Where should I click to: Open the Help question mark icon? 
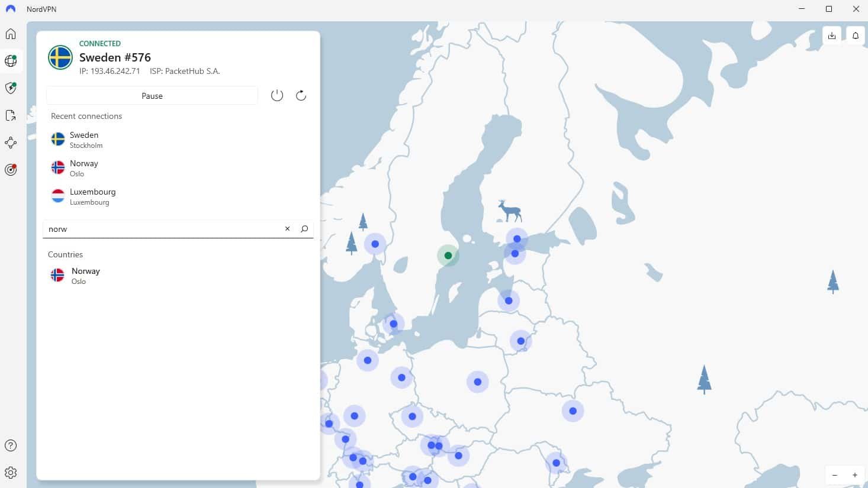click(x=11, y=445)
